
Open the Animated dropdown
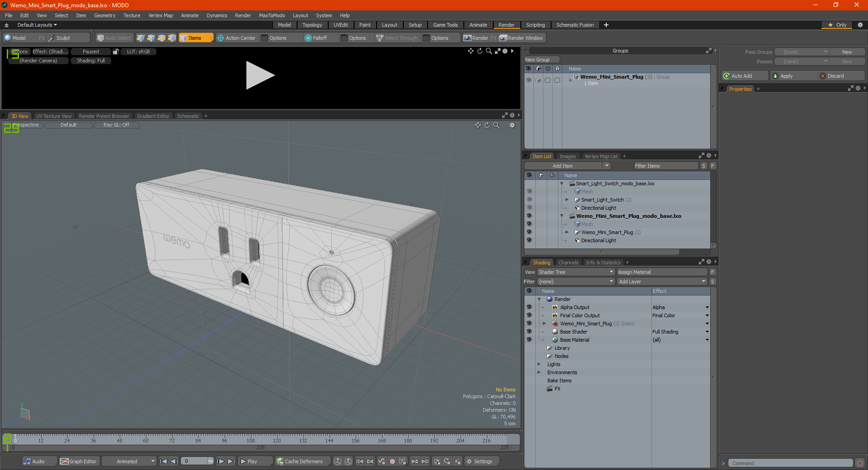pos(129,461)
